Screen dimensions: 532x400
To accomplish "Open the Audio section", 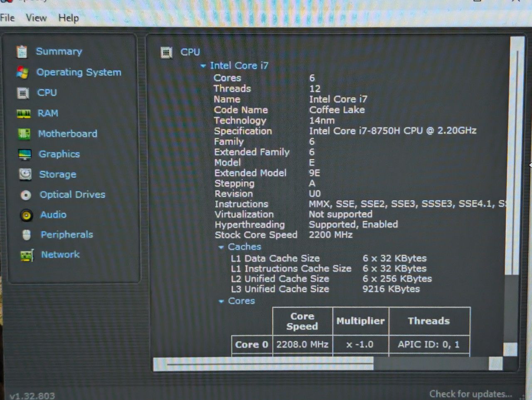I will point(53,214).
